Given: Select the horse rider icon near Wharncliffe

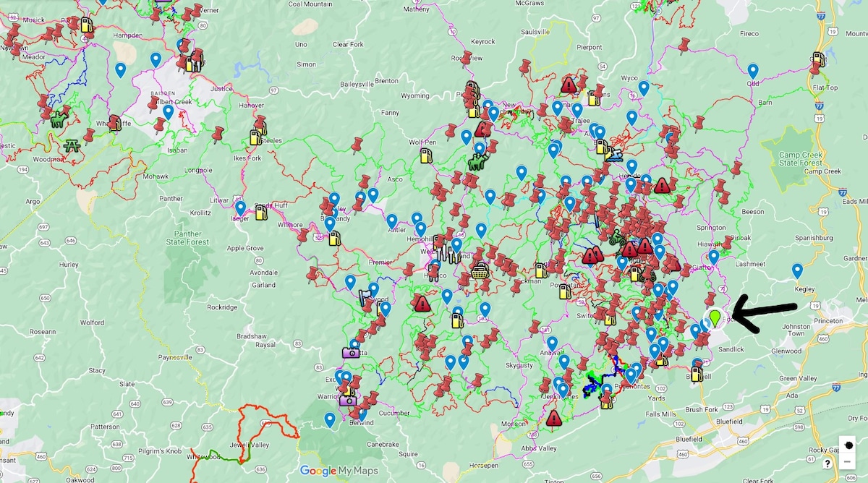Looking at the screenshot, I should coord(59,120).
